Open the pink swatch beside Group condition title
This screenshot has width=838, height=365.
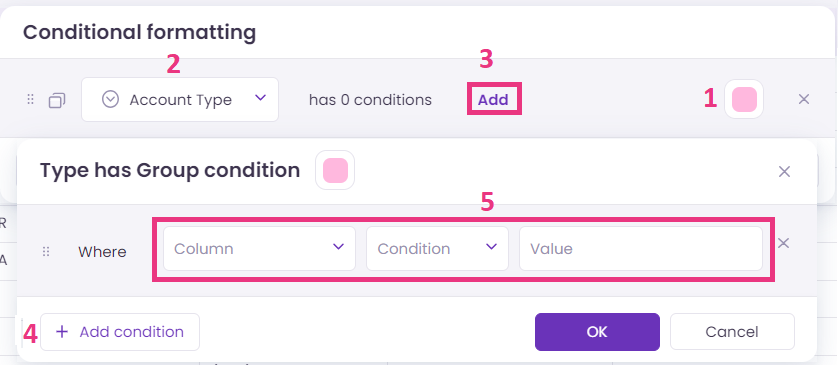coord(335,170)
